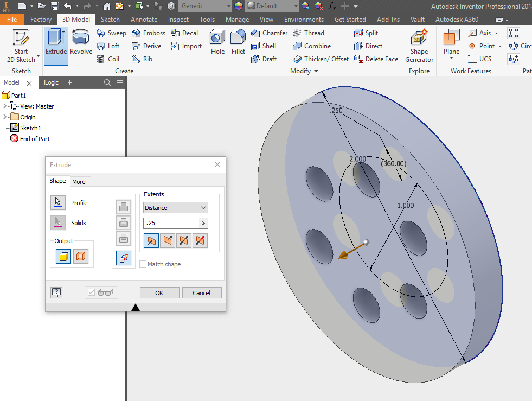
Task: Select the Surface output icon
Action: click(x=81, y=257)
